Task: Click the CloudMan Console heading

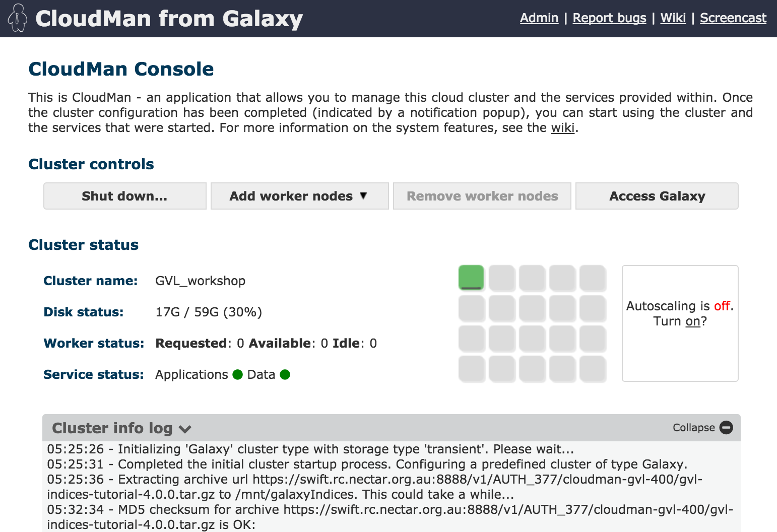Action: point(121,69)
